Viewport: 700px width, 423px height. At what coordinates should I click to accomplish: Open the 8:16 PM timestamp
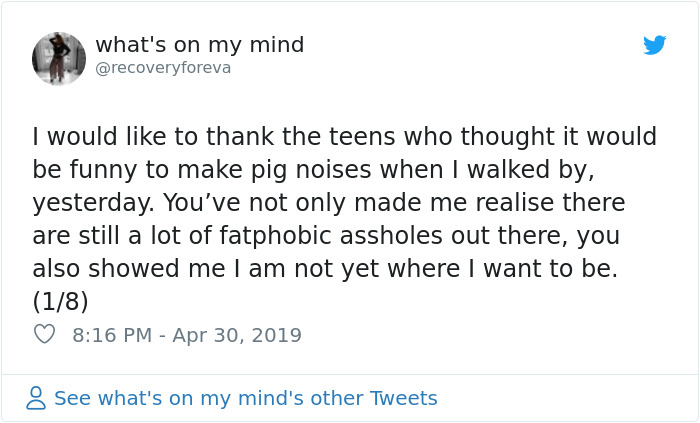(x=110, y=335)
